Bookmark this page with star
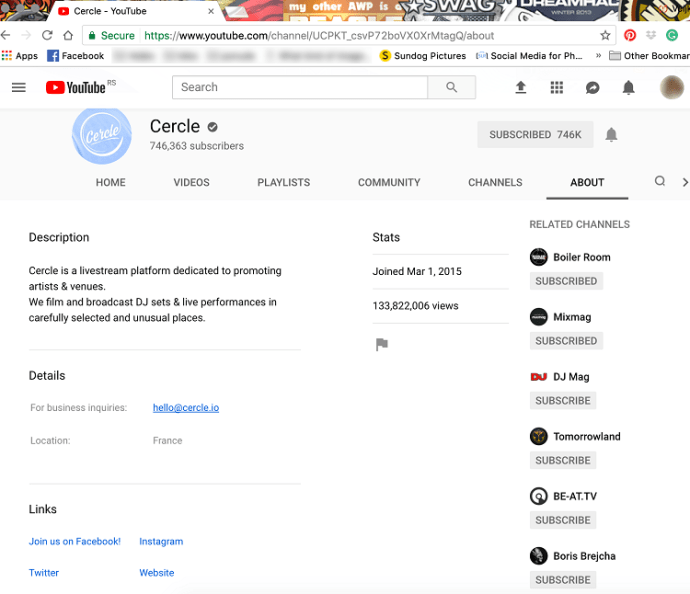 pyautogui.click(x=605, y=35)
